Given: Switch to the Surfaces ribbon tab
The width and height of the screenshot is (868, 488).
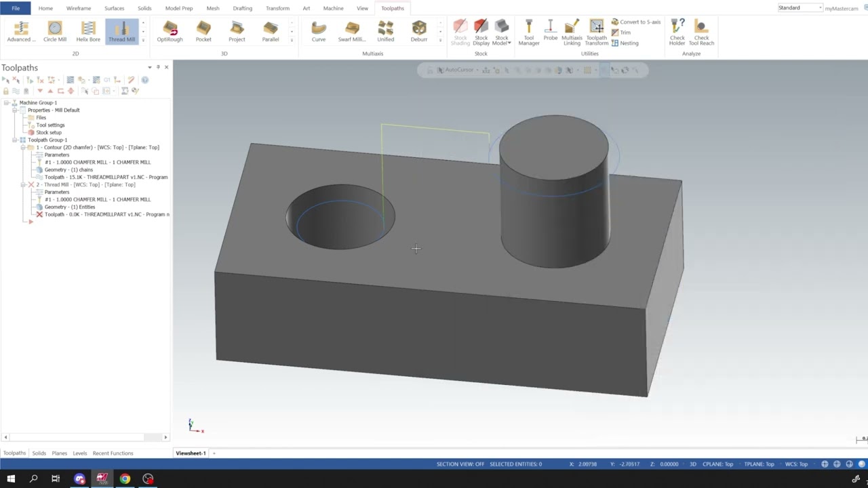Looking at the screenshot, I should [114, 8].
